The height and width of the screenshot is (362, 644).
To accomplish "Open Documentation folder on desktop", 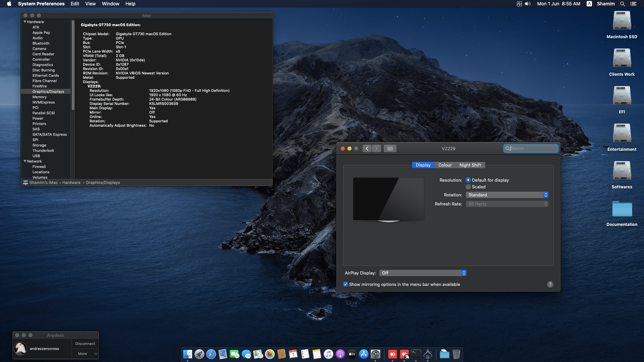I will [622, 213].
